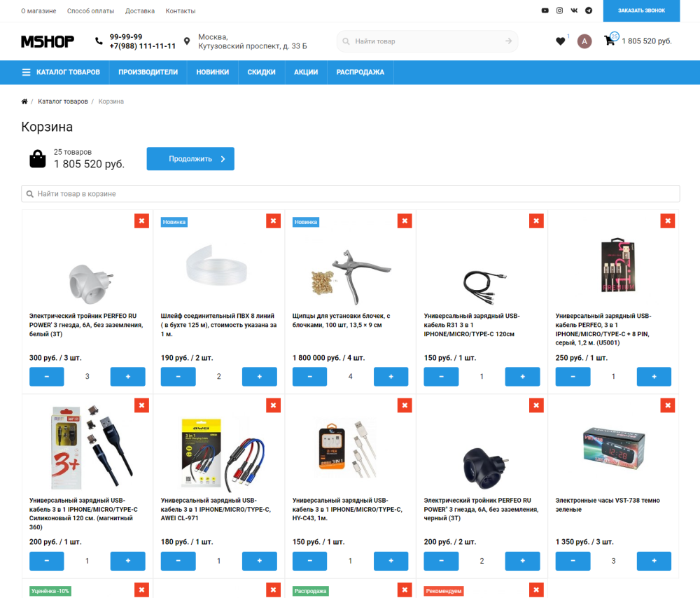Decrease quantity of HY-C43 cable
The image size is (700, 598).
click(310, 561)
